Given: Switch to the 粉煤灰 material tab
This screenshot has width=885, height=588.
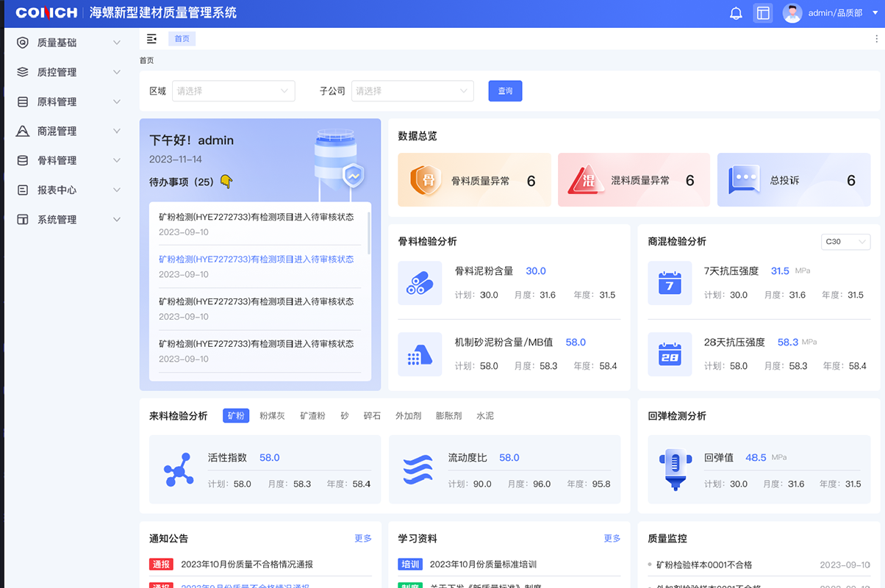Looking at the screenshot, I should [x=272, y=416].
